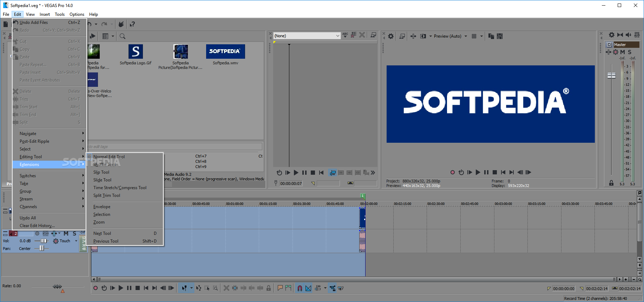Click the bottom transport Play button

[x=121, y=288]
